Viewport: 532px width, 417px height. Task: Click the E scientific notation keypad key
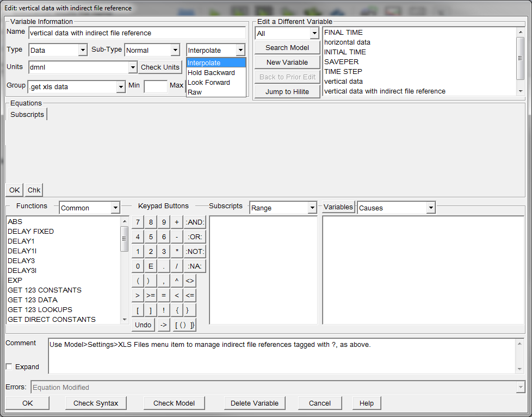[150, 266]
